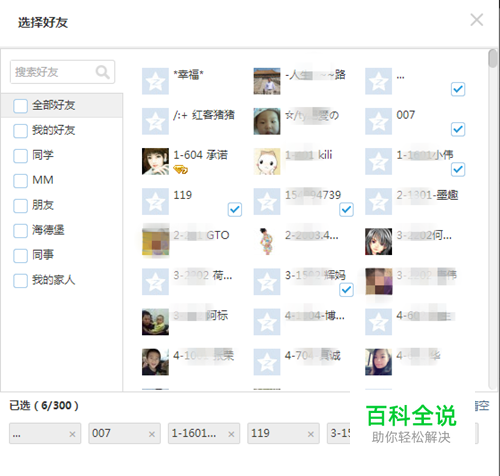Viewport: 500px width, 476px height.
Task: Select the 1-604 承诺 avatar photo
Action: tap(155, 161)
